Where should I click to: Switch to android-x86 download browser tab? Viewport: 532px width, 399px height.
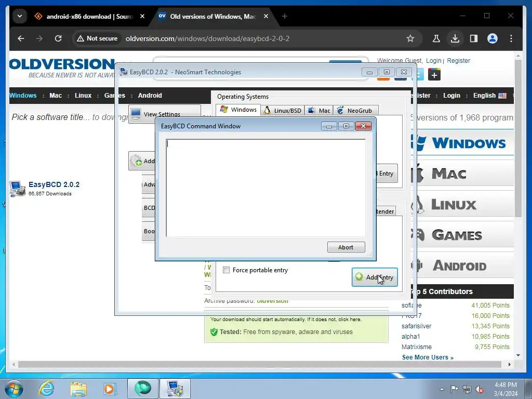click(x=89, y=16)
